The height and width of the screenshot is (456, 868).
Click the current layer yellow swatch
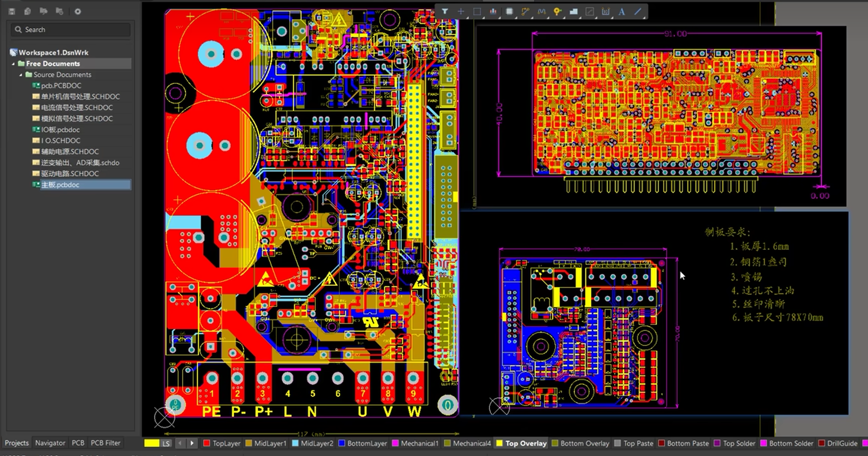[152, 443]
